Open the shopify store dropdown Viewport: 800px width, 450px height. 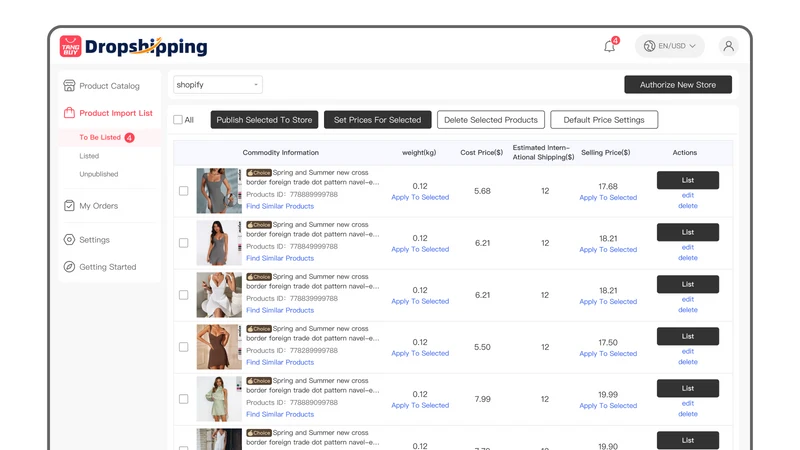pyautogui.click(x=218, y=85)
